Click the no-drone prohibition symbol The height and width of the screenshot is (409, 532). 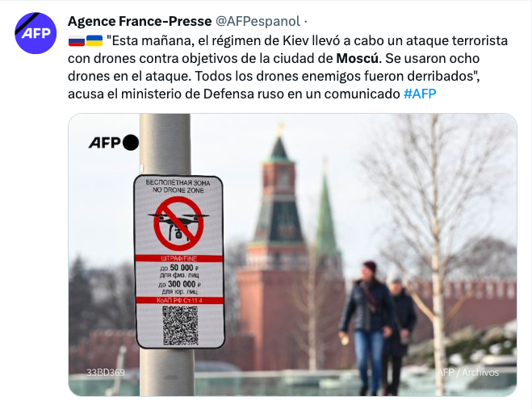point(178,223)
